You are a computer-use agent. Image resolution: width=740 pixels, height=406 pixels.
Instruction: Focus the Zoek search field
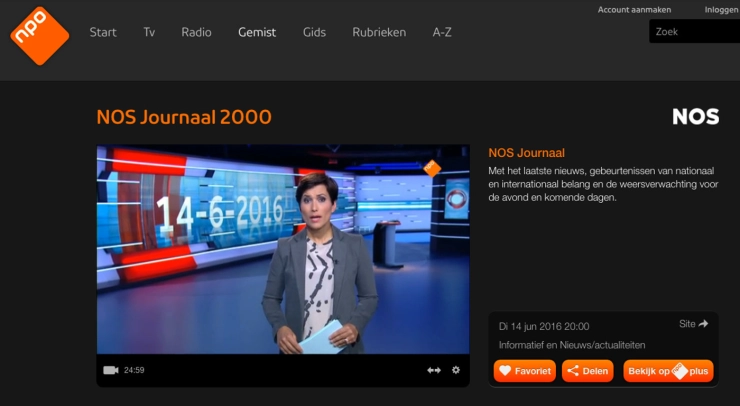point(694,31)
